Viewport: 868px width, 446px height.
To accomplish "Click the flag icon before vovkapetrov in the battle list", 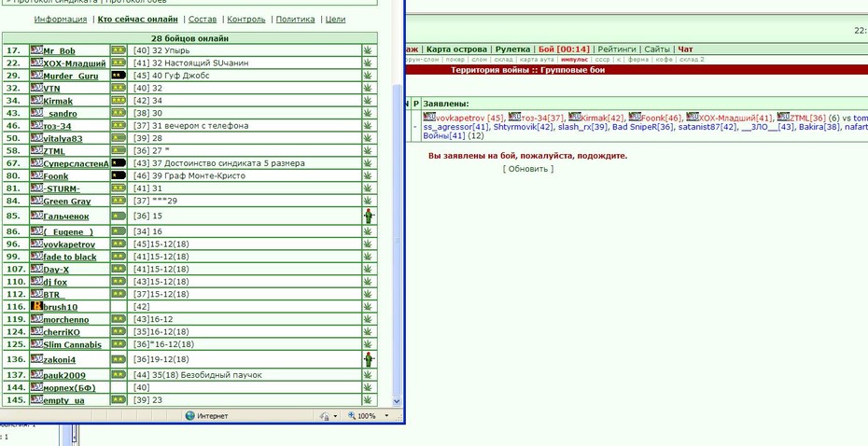I will click(x=429, y=117).
